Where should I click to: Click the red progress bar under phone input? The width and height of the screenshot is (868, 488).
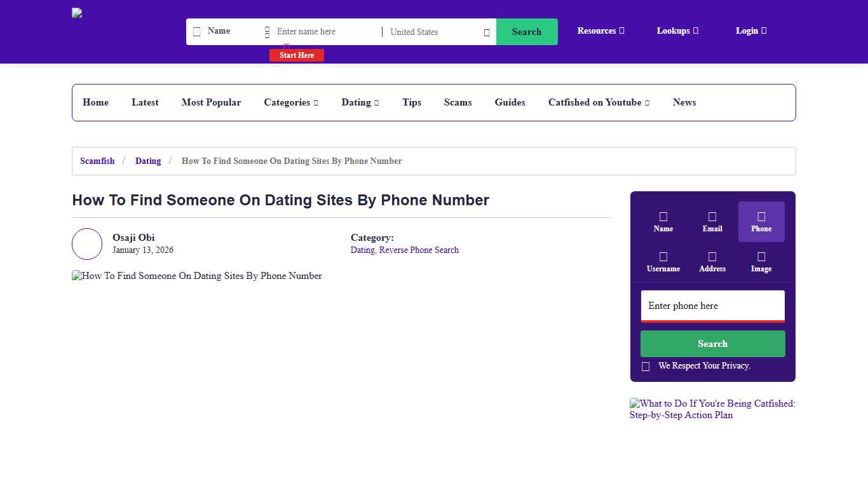click(x=712, y=322)
